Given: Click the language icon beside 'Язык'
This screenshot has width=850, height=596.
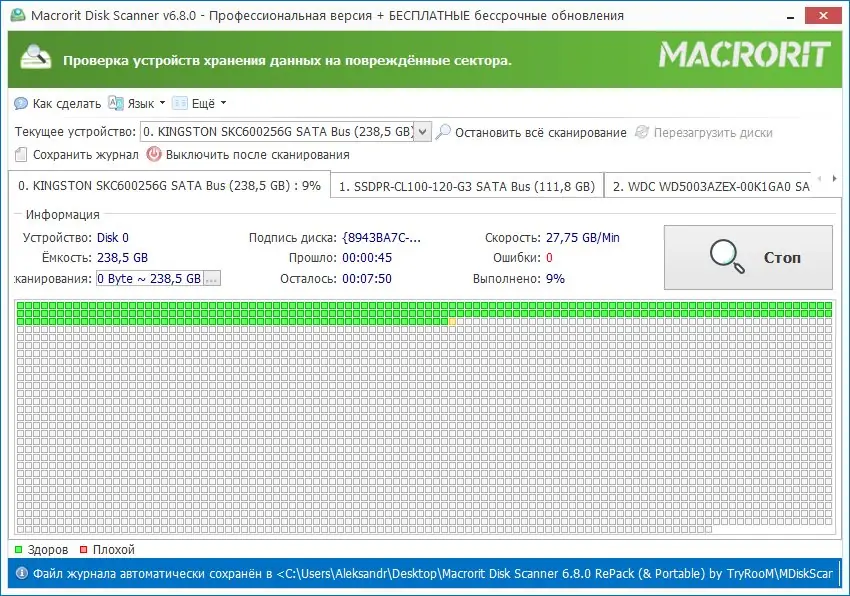Looking at the screenshot, I should [116, 103].
